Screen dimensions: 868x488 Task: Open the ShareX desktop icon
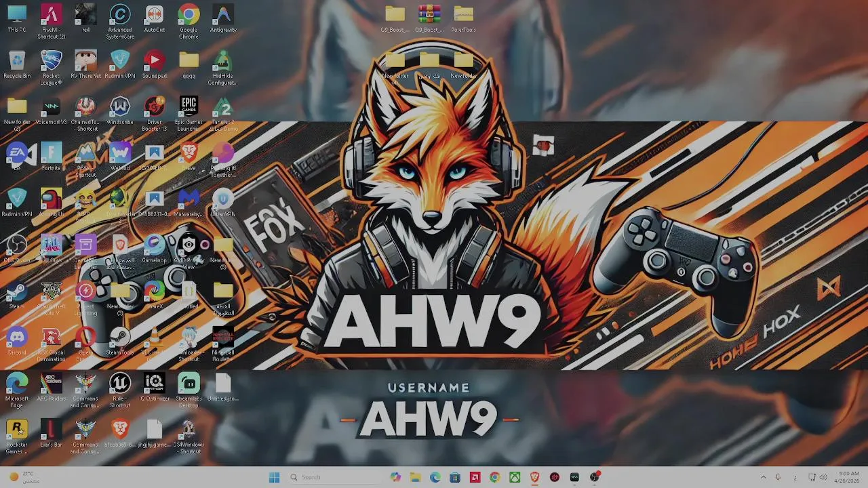coord(155,296)
